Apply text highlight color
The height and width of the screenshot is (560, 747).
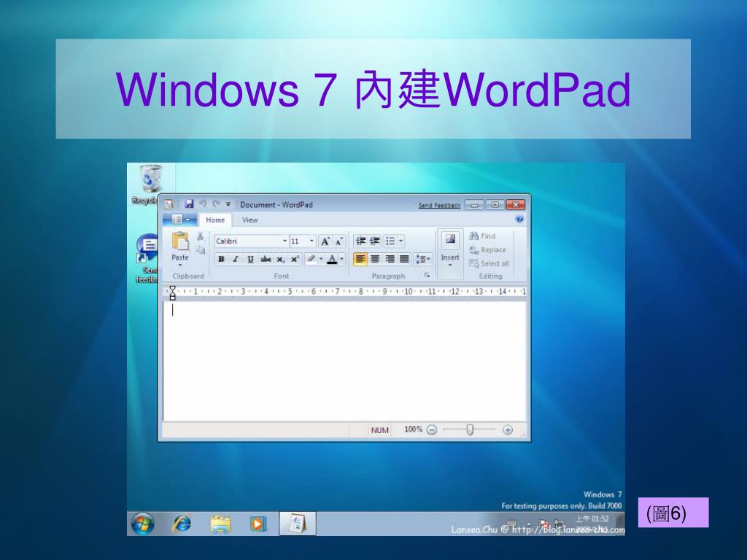(311, 259)
